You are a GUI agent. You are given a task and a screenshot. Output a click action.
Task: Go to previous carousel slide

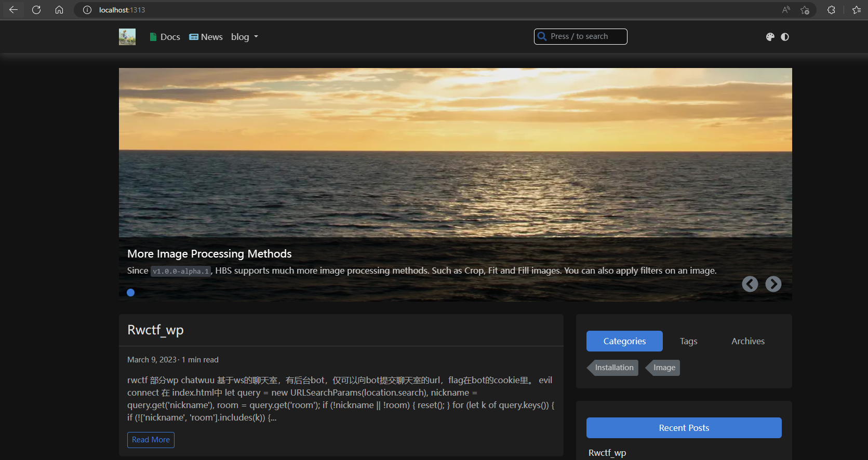[x=750, y=284]
